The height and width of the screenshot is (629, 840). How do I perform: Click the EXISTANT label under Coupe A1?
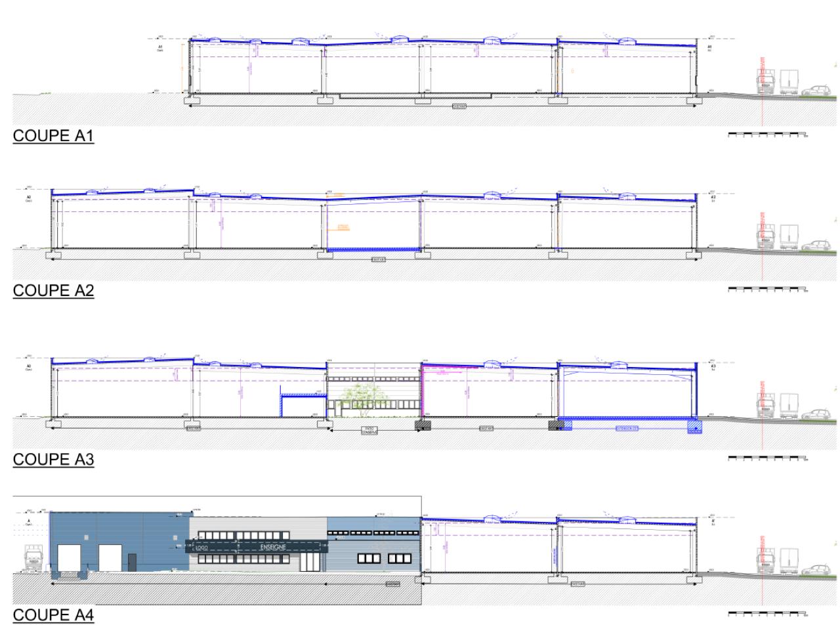point(459,106)
